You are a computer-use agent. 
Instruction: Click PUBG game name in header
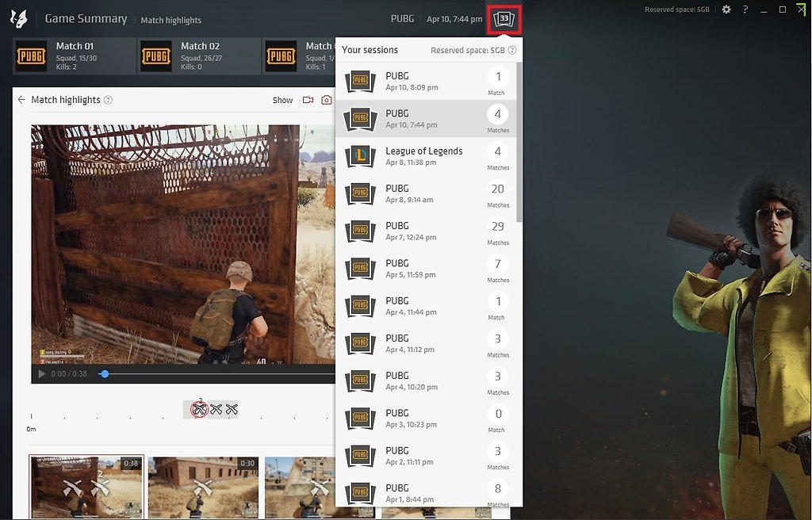[402, 19]
